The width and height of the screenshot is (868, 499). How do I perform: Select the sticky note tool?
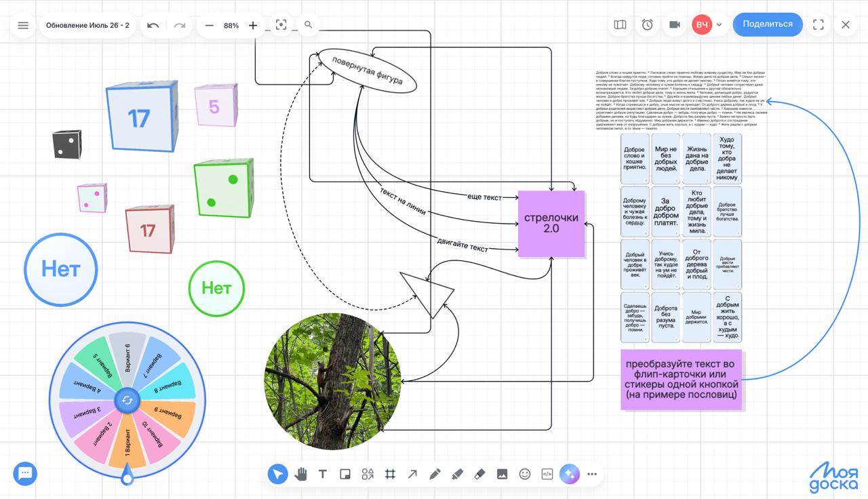(x=345, y=474)
